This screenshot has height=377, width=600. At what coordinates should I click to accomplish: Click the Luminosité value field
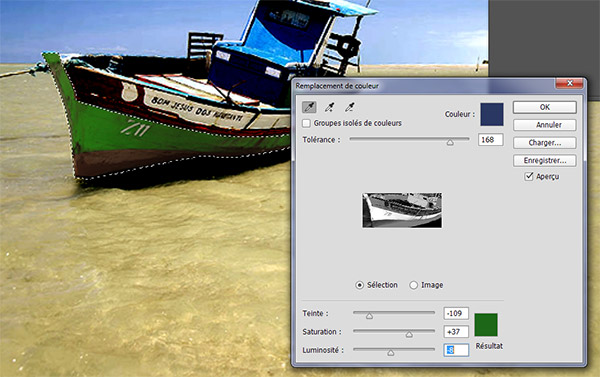[456, 350]
